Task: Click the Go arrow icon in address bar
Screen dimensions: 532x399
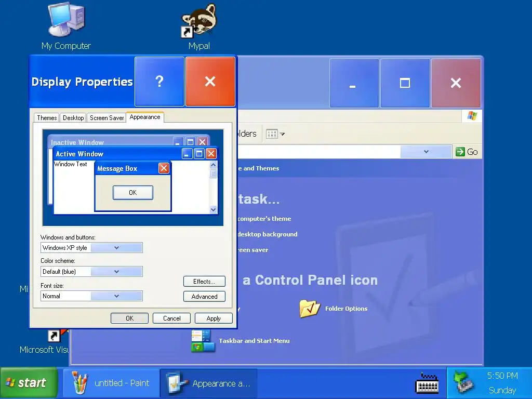Action: (x=460, y=152)
